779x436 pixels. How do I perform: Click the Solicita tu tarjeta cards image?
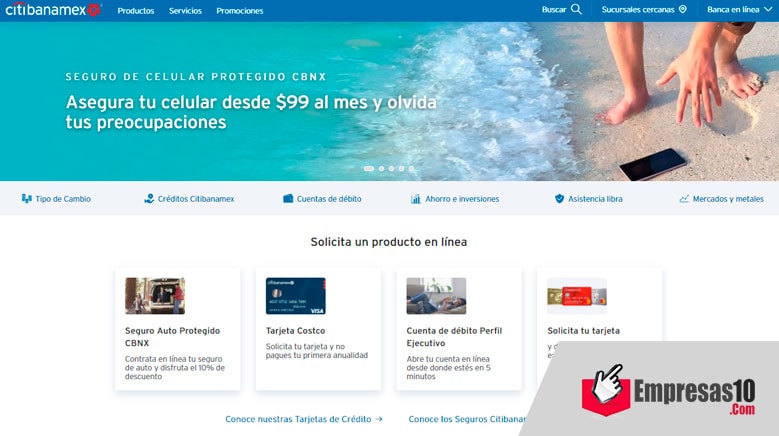577,296
